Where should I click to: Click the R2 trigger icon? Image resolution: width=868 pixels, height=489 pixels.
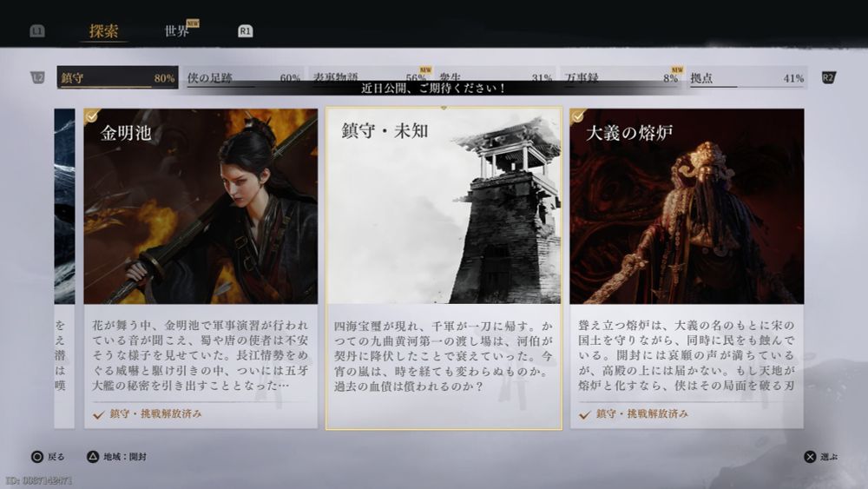coord(828,77)
